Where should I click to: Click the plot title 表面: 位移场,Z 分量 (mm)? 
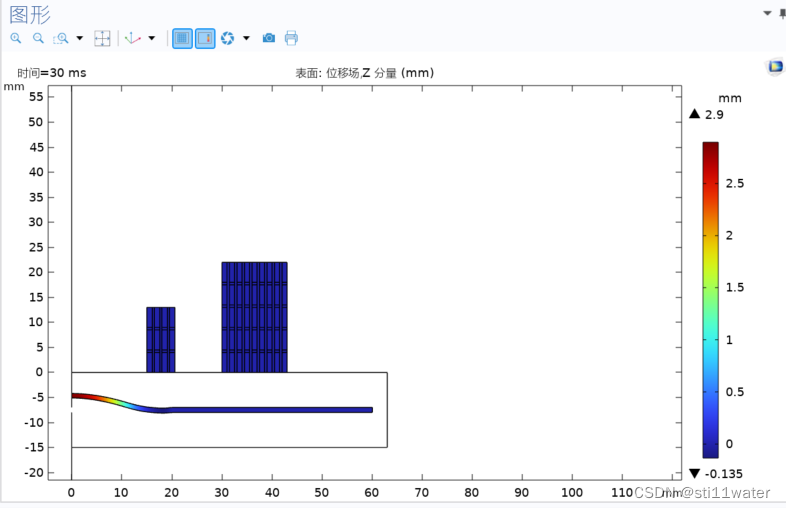pyautogui.click(x=364, y=73)
